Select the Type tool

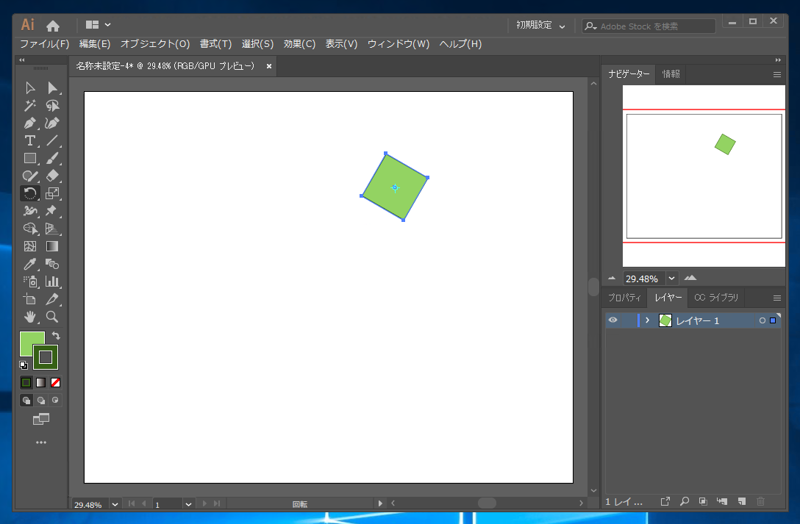[30, 141]
